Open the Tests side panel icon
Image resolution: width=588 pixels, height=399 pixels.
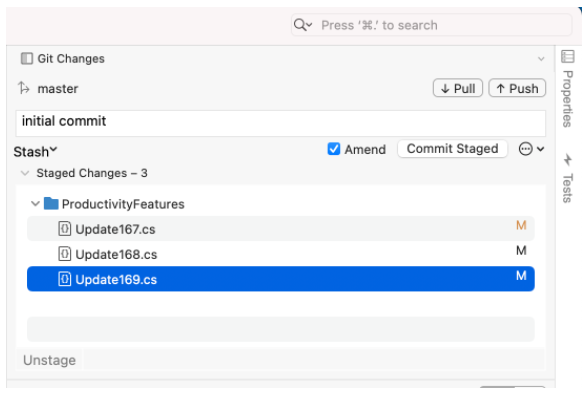(x=567, y=160)
